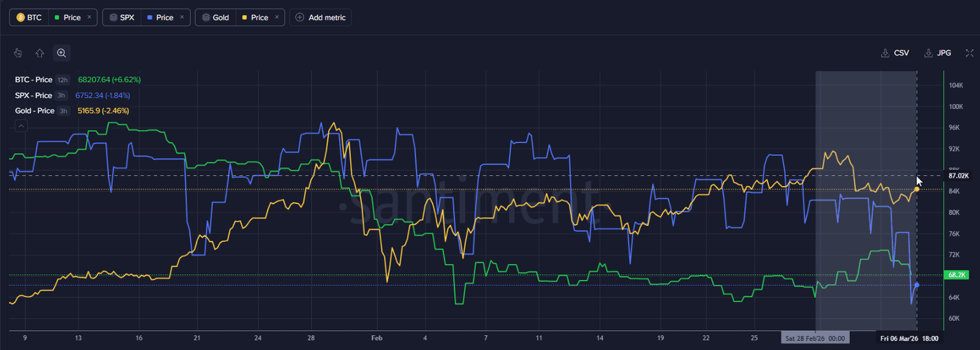Enter fullscreen chart mode
Viewport: 980px width, 350px height.
pyautogui.click(x=969, y=53)
